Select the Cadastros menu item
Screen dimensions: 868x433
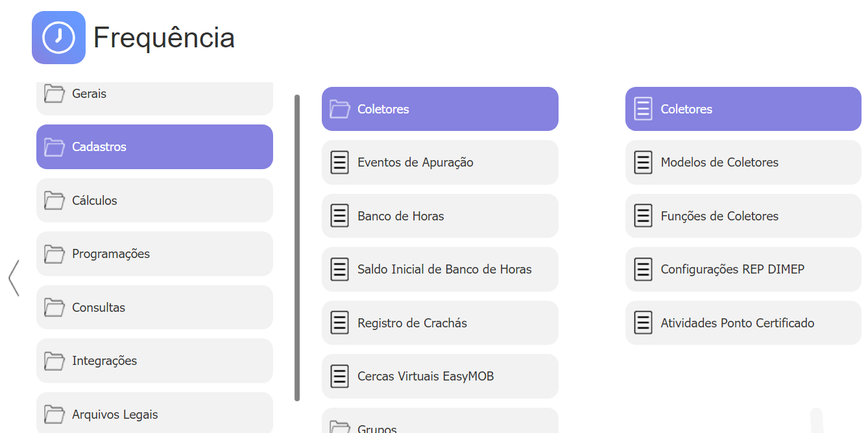[x=154, y=147]
